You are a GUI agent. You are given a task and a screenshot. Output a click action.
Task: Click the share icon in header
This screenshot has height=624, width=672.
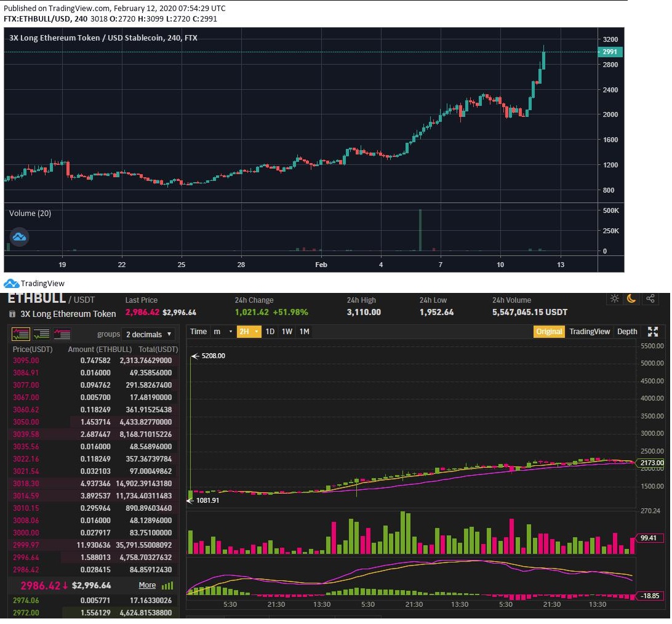point(650,298)
